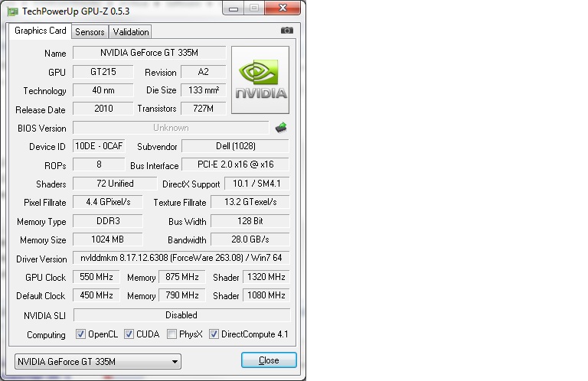Click the Bus Interface label
588x381 pixels.
click(154, 166)
